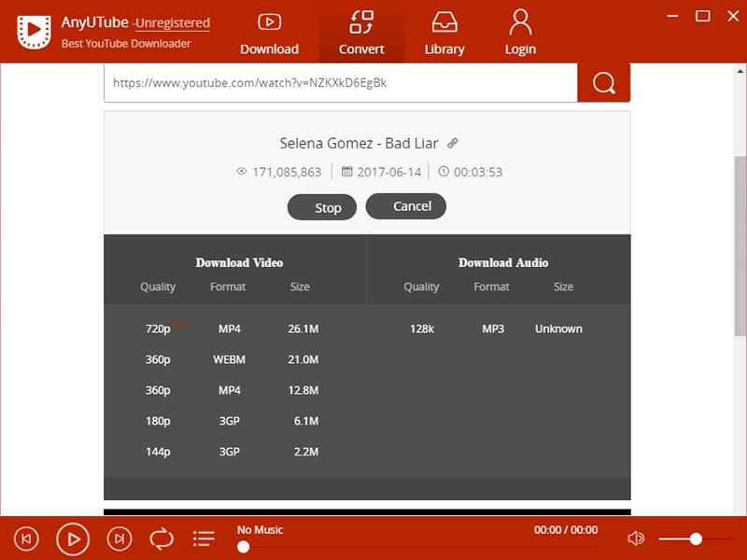Open the playlist icon
Viewport: 747px width, 560px height.
[204, 539]
